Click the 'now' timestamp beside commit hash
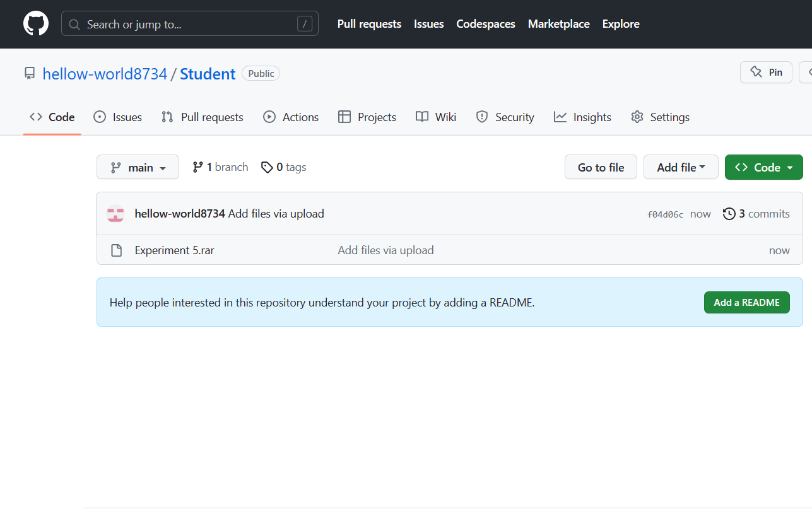812x519 pixels. click(700, 214)
